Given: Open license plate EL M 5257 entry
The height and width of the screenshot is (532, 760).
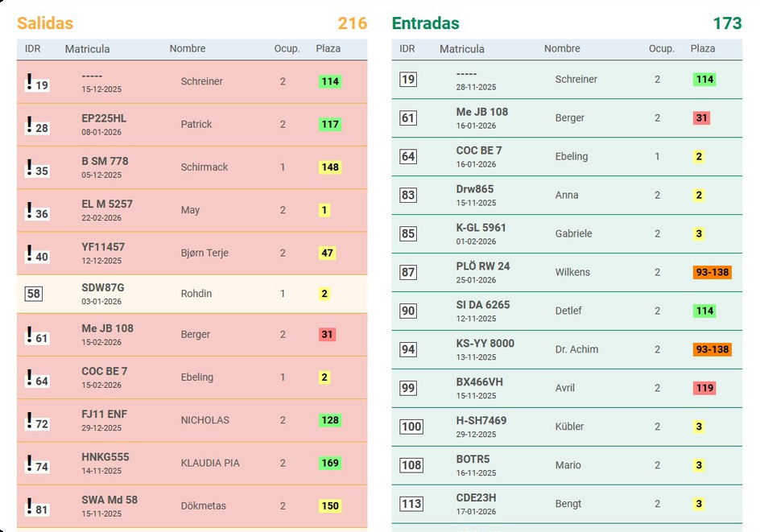Looking at the screenshot, I should point(107,204).
